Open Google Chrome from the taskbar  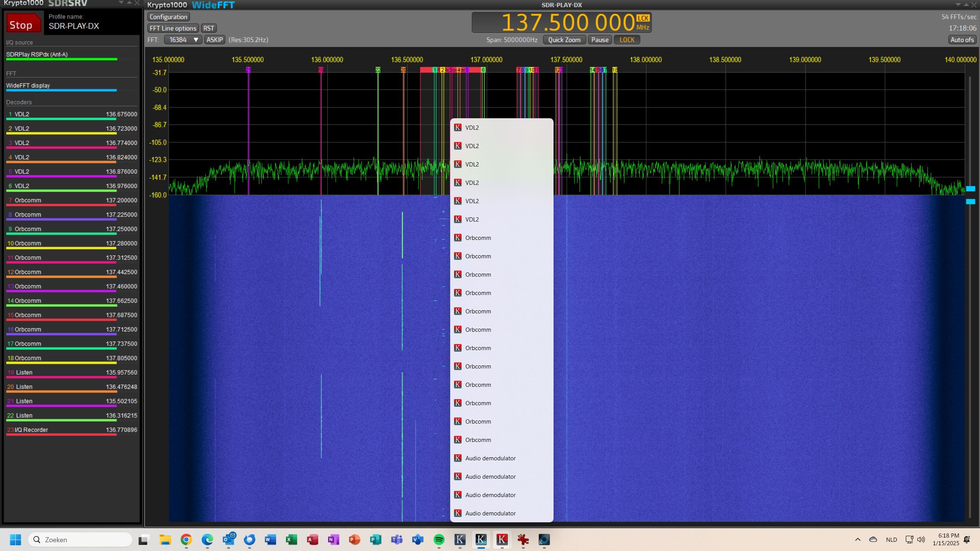click(186, 540)
